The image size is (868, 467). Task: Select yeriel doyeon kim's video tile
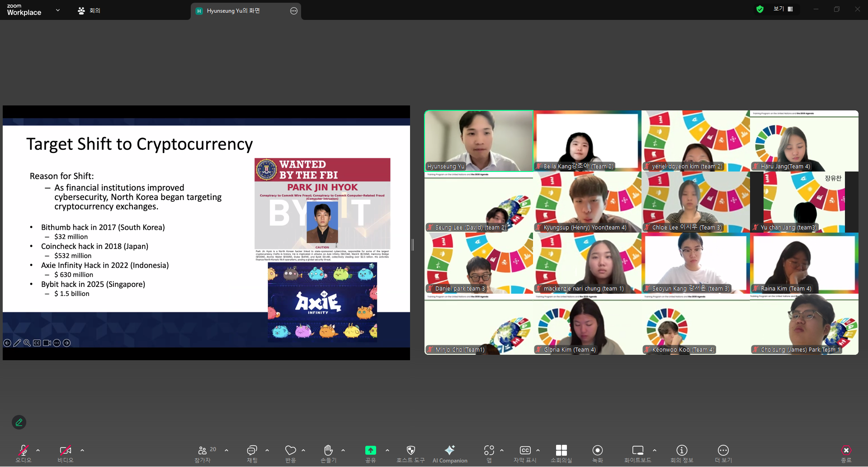pyautogui.click(x=696, y=141)
